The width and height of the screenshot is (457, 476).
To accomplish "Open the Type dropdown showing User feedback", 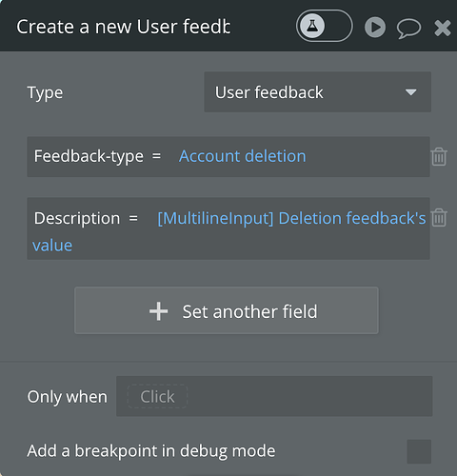I will [317, 92].
